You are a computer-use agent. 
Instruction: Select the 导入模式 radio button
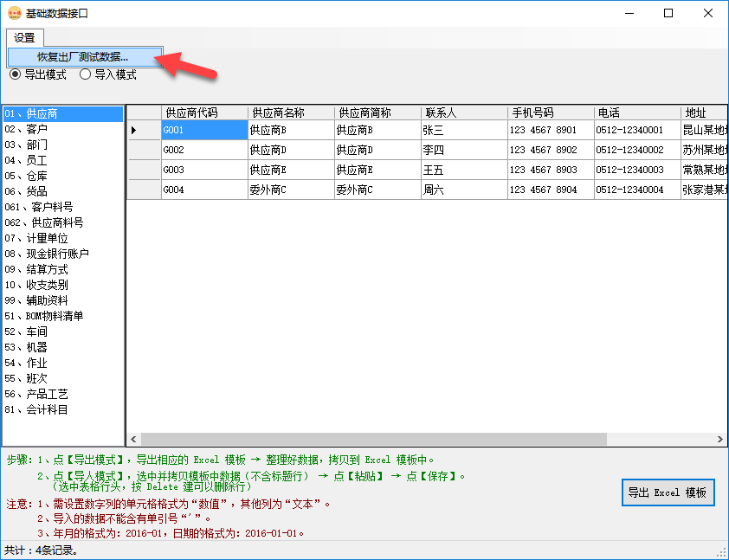[86, 74]
